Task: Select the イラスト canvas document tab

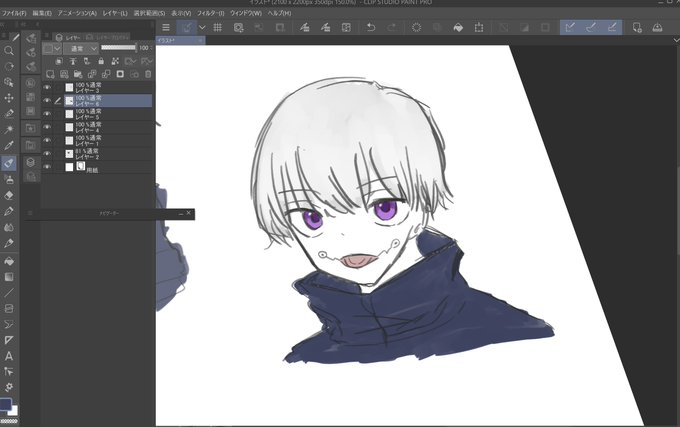Action: click(178, 40)
